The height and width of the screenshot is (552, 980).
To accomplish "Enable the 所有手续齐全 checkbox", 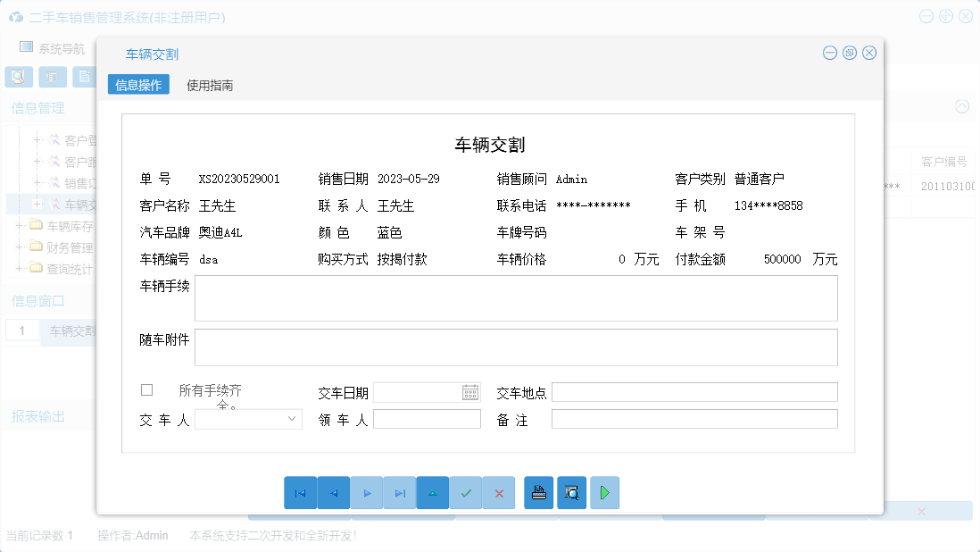I will pyautogui.click(x=148, y=389).
